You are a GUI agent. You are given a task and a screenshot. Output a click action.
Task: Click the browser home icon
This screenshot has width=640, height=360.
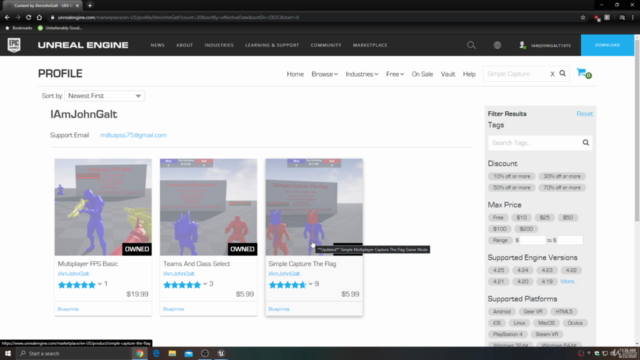39,17
